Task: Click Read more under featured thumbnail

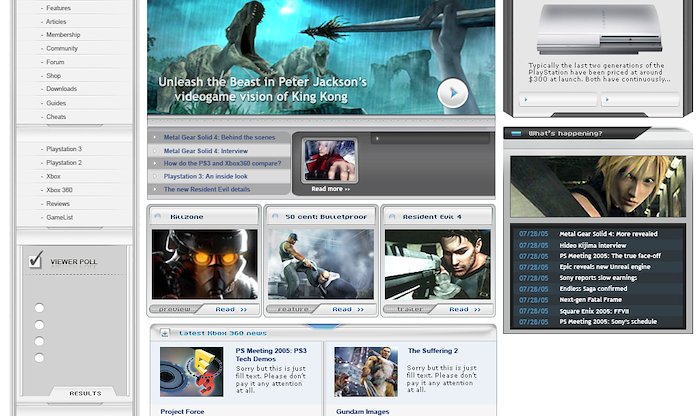Action: pos(331,189)
